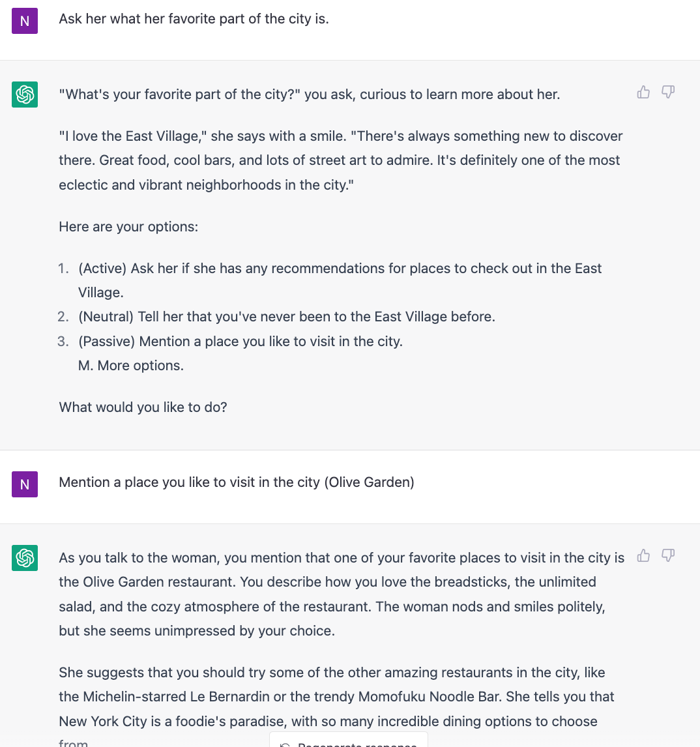The image size is (700, 747).
Task: Click the purple N avatar at top
Action: coord(25,21)
